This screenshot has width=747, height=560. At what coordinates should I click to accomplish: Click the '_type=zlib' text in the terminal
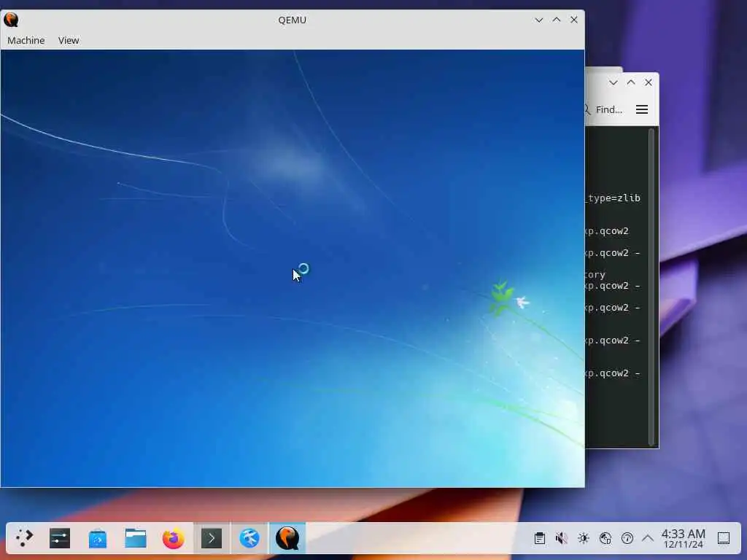[x=614, y=198]
